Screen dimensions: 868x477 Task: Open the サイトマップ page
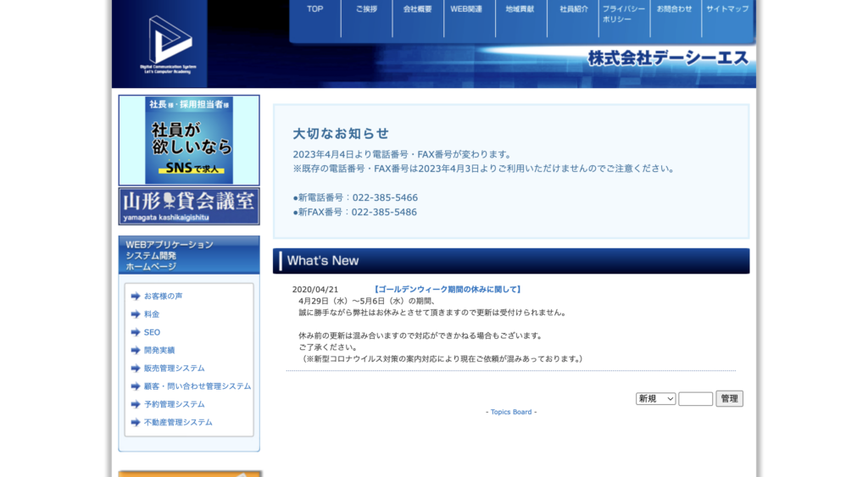click(727, 10)
